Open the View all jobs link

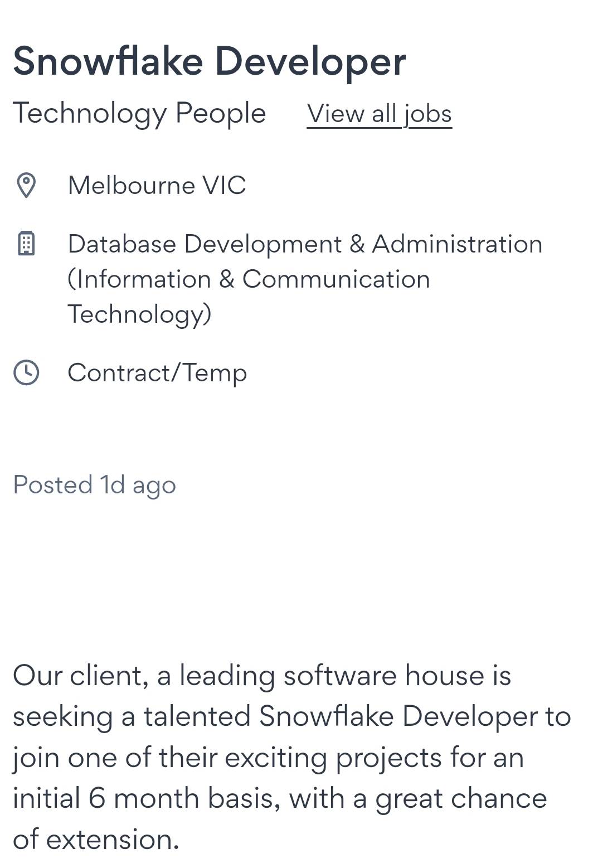(x=379, y=114)
